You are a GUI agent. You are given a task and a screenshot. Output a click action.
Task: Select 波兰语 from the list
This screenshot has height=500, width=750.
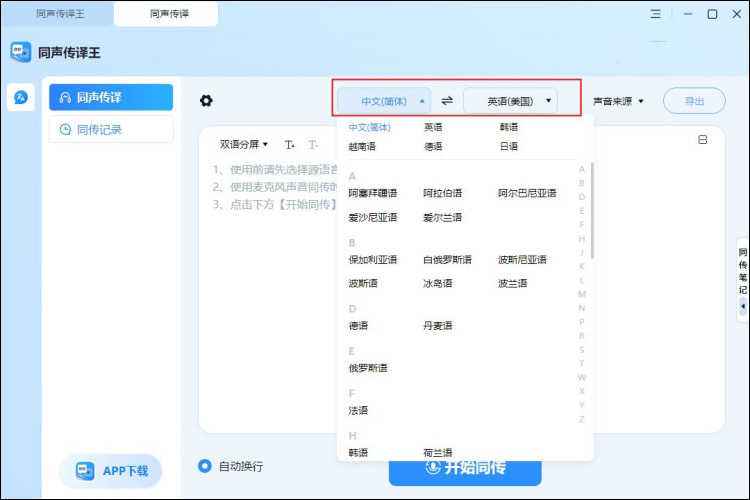click(512, 284)
